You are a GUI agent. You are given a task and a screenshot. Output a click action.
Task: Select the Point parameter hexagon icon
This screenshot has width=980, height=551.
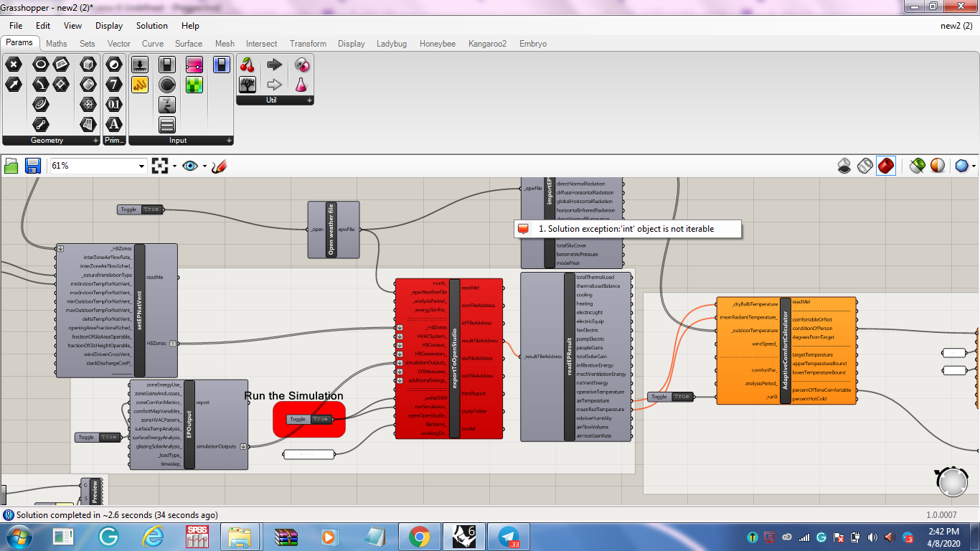click(x=13, y=65)
